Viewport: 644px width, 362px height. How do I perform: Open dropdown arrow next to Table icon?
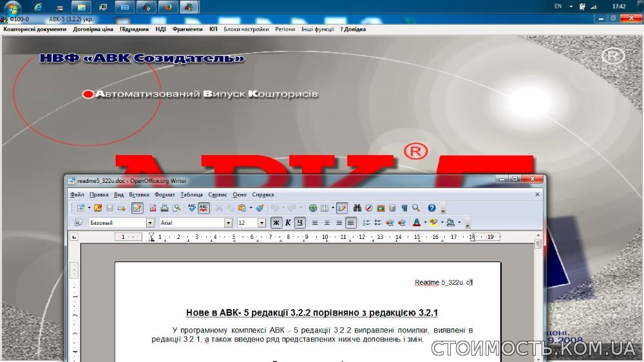pos(333,208)
